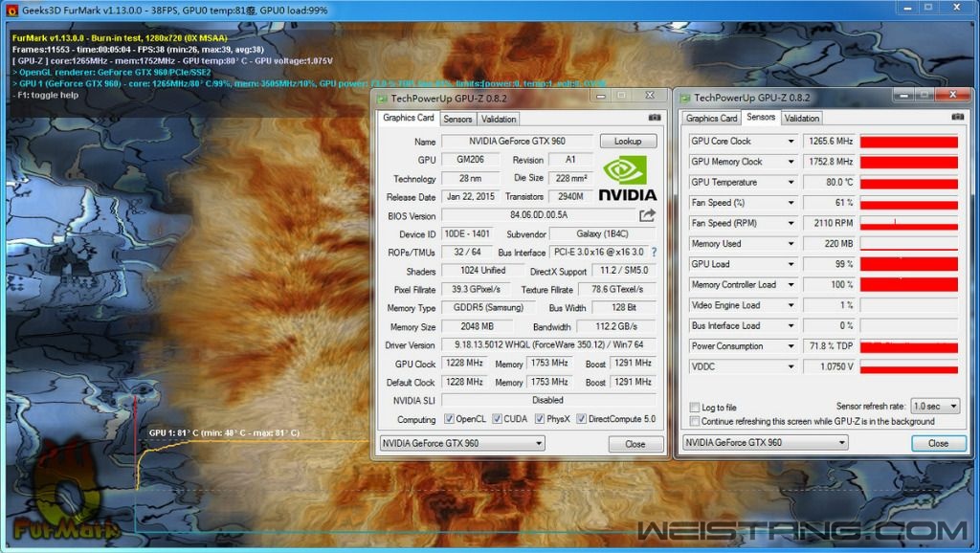Open the Sensor refresh rate dropdown
The image size is (980, 553).
pyautogui.click(x=934, y=407)
